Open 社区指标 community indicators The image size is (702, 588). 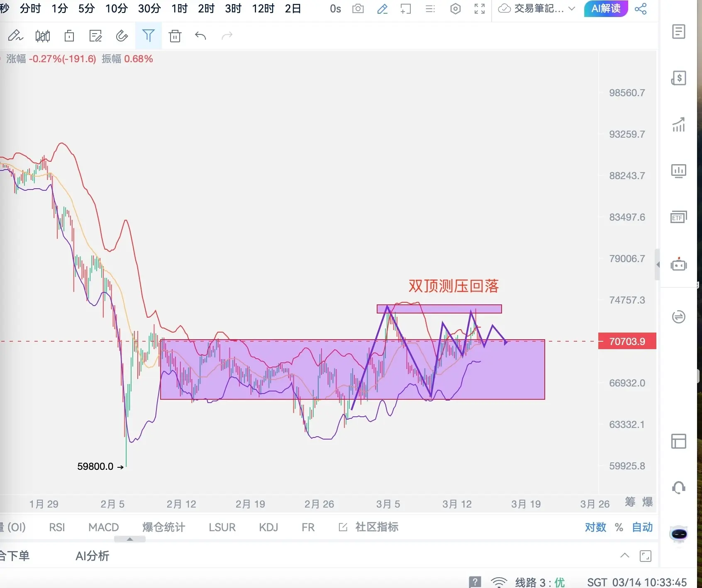coord(368,527)
